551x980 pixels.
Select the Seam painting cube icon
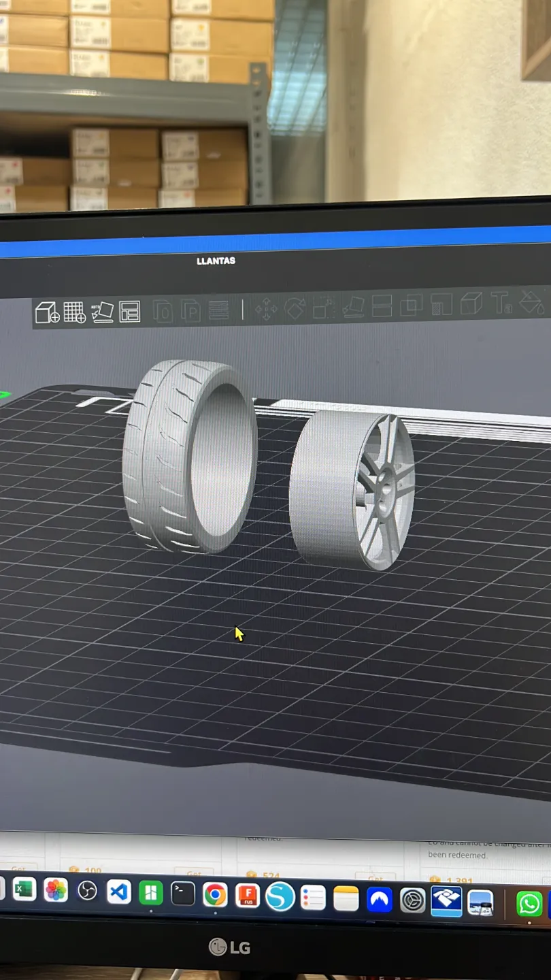pyautogui.click(x=471, y=304)
